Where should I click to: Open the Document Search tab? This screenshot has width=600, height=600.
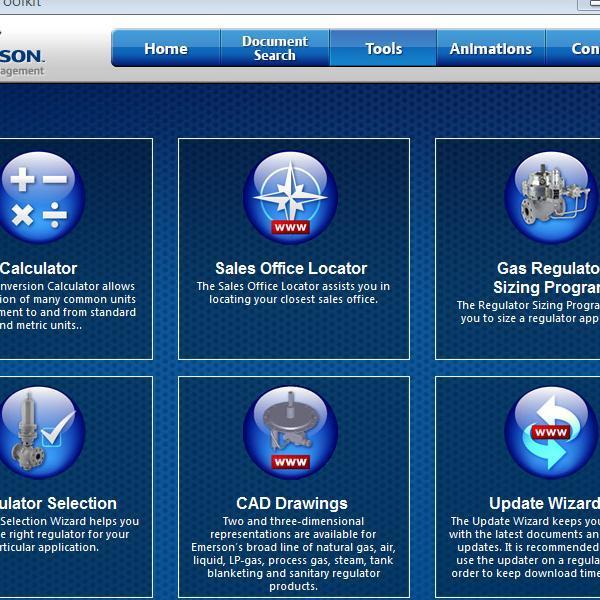(x=275, y=48)
